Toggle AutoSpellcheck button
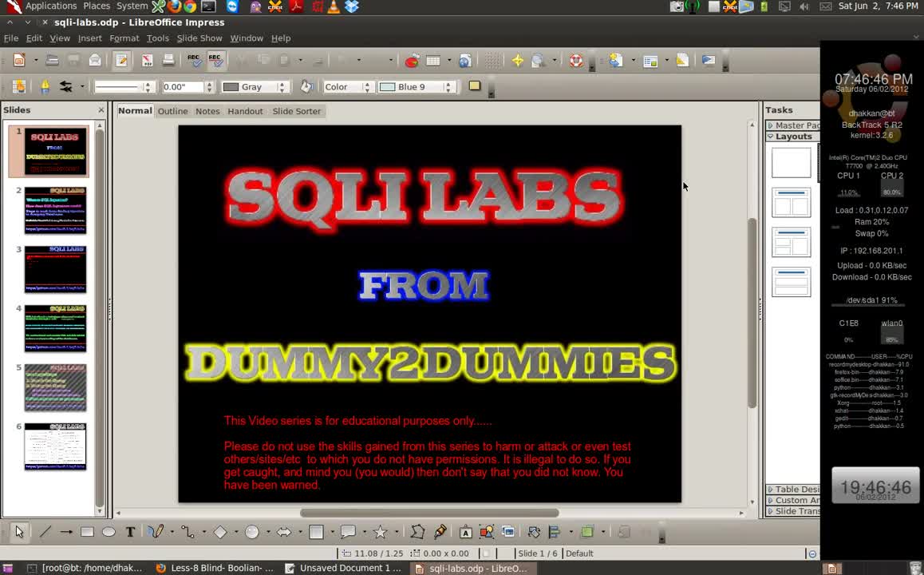The height and width of the screenshot is (575, 924). coord(215,60)
